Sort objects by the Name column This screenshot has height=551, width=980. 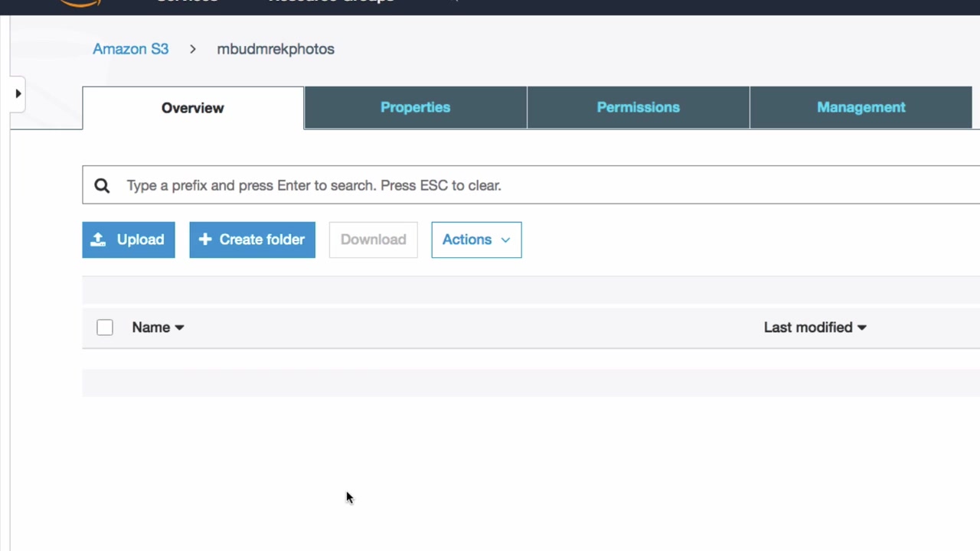coord(158,328)
